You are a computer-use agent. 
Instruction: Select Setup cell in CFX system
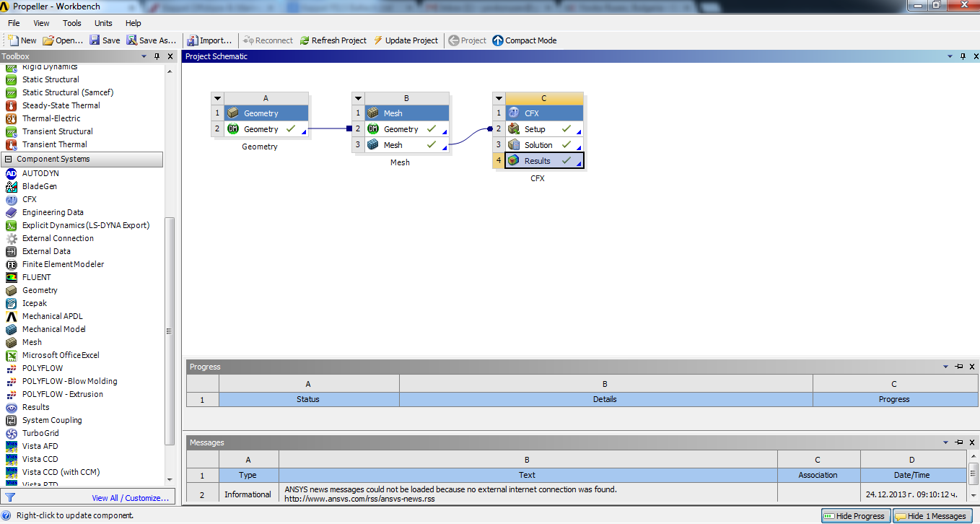point(544,129)
